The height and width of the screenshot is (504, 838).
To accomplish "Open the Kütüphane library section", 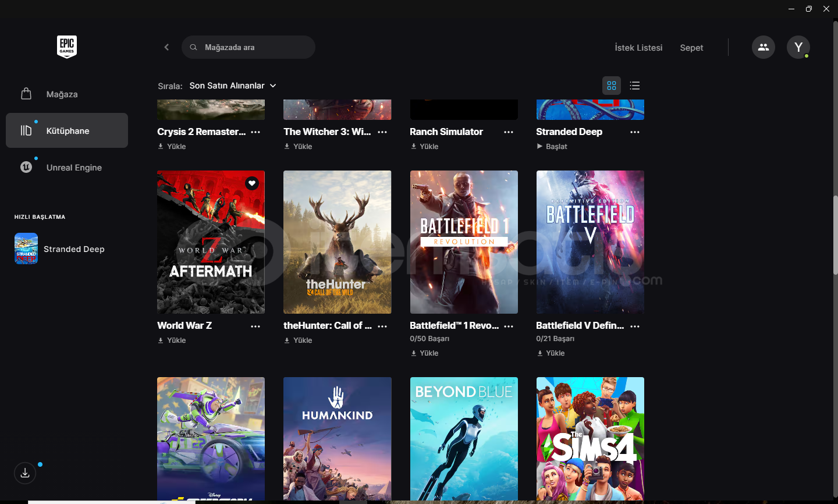I will (x=67, y=130).
